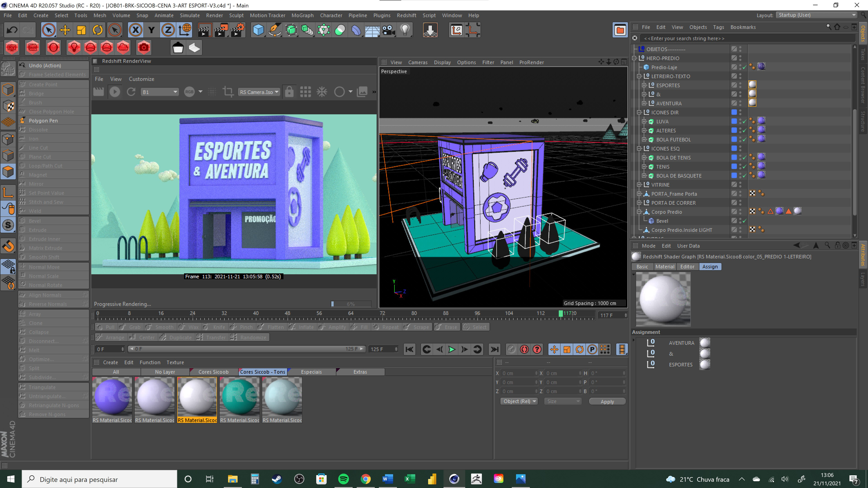
Task: Toggle the RenderView lock icon
Action: click(x=289, y=92)
